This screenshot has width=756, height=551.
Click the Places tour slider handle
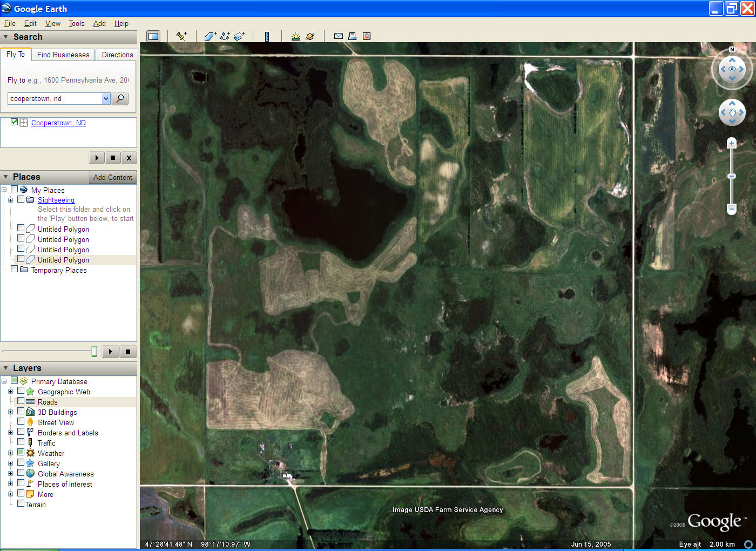pyautogui.click(x=94, y=352)
